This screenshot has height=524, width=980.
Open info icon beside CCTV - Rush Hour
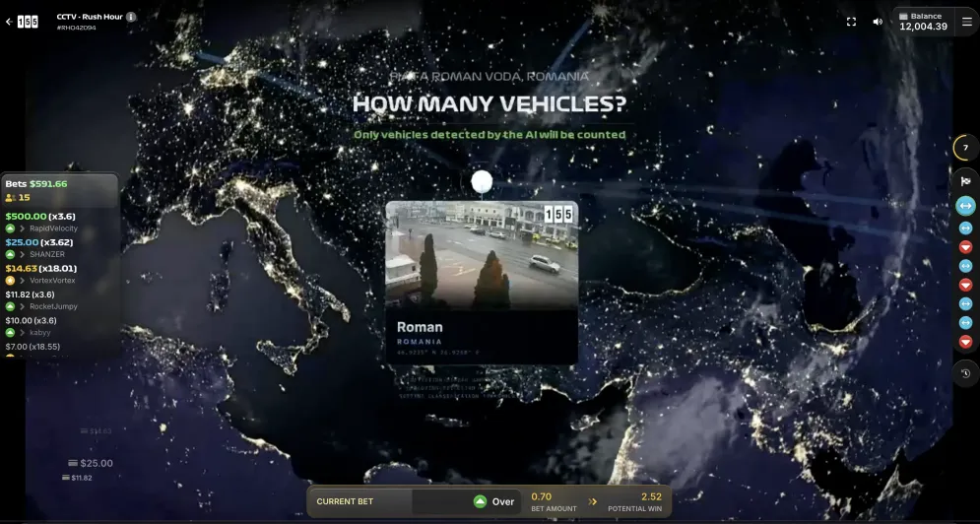(131, 17)
